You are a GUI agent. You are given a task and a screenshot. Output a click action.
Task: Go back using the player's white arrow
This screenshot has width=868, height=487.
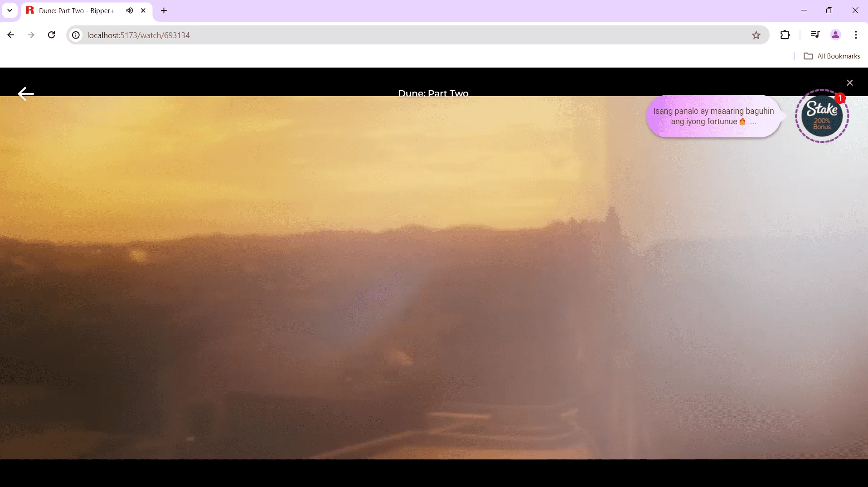pyautogui.click(x=26, y=94)
